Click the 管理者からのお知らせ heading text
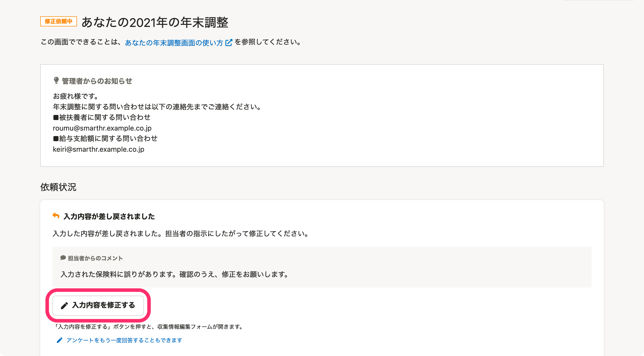 (x=97, y=81)
